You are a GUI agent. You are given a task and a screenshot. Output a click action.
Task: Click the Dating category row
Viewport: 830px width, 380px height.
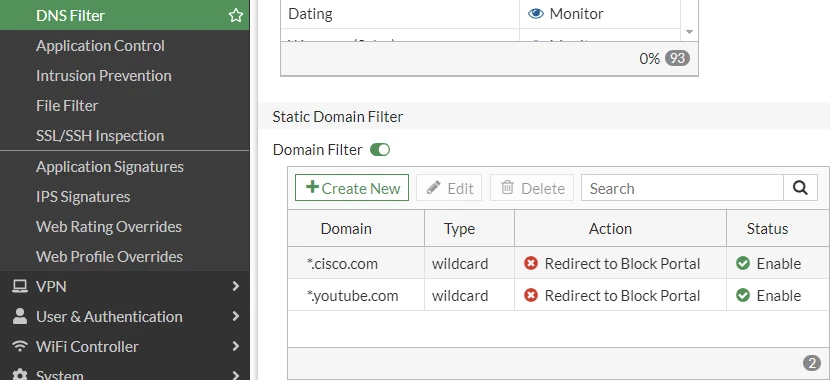click(x=481, y=14)
